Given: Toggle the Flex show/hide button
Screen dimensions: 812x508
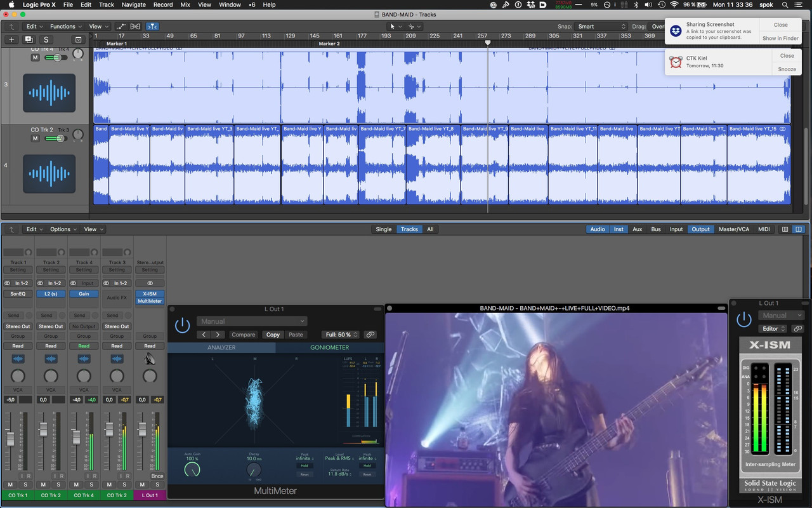Looking at the screenshot, I should [x=135, y=27].
